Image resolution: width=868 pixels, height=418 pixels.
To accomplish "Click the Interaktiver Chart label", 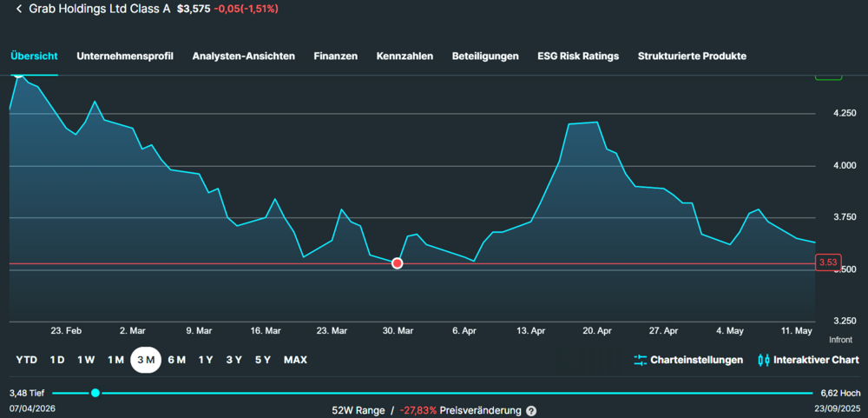I will (x=817, y=360).
